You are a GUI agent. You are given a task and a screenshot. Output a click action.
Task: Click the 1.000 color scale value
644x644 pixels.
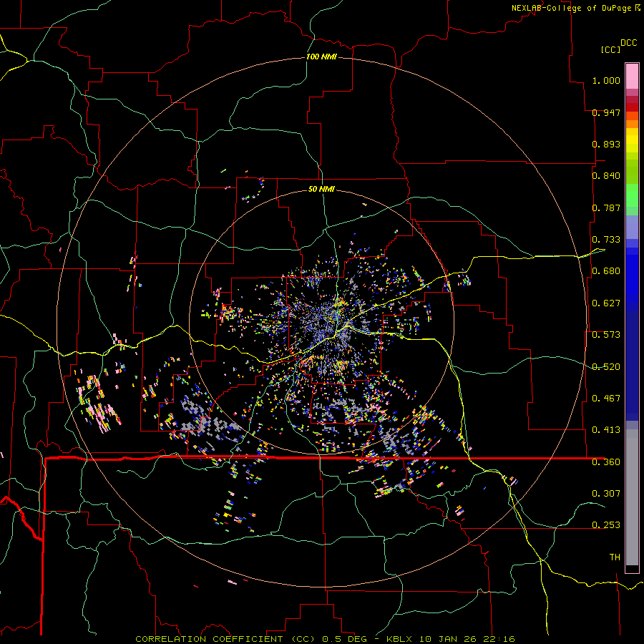click(606, 80)
